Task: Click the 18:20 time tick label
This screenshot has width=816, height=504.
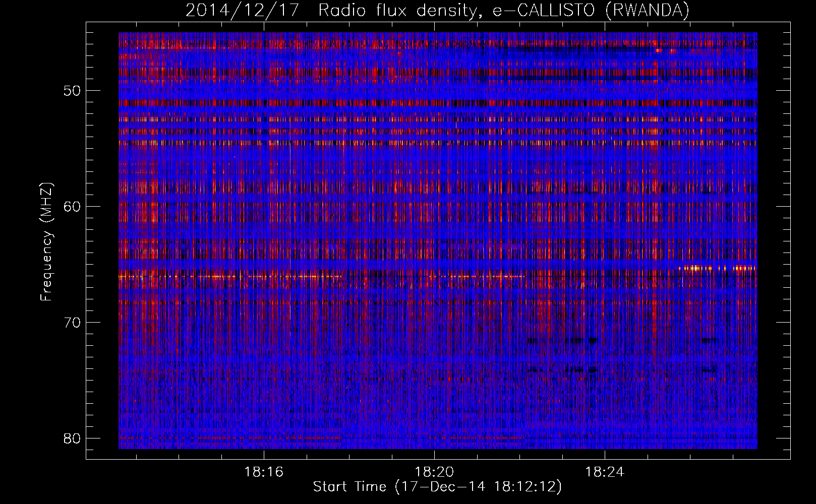Action: point(434,472)
